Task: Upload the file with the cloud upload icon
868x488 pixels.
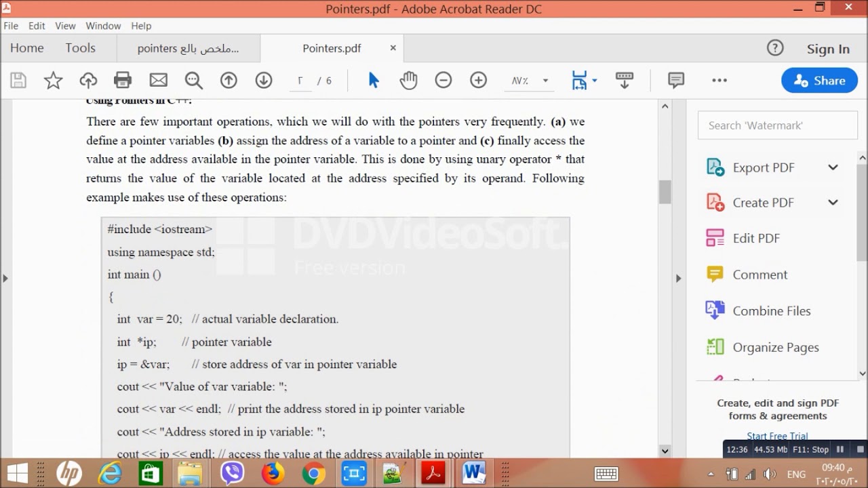Action: (88, 81)
